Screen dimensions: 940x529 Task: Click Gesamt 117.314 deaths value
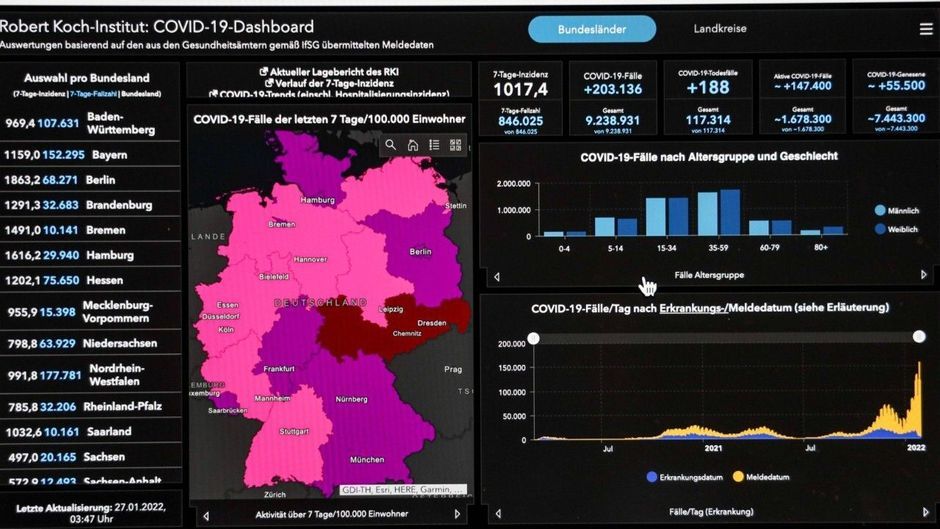click(x=708, y=120)
